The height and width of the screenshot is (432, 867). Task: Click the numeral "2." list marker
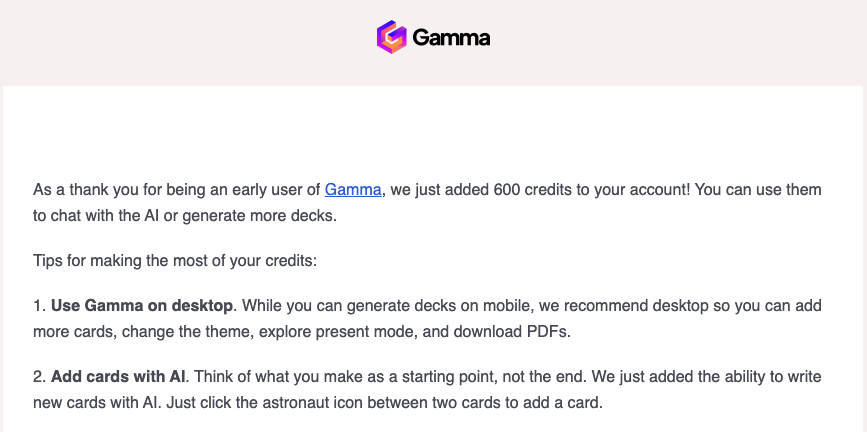point(40,377)
